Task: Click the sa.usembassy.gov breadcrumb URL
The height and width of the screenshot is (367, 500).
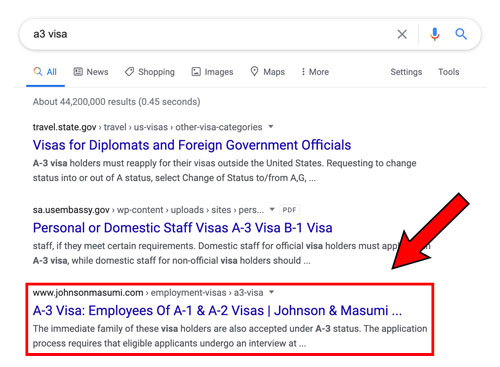Action: pyautogui.click(x=148, y=210)
